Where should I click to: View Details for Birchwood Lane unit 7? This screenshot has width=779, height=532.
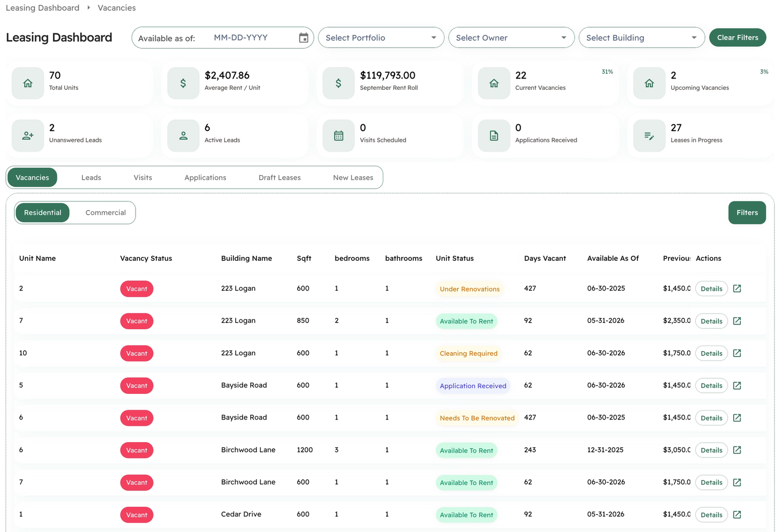coord(711,482)
